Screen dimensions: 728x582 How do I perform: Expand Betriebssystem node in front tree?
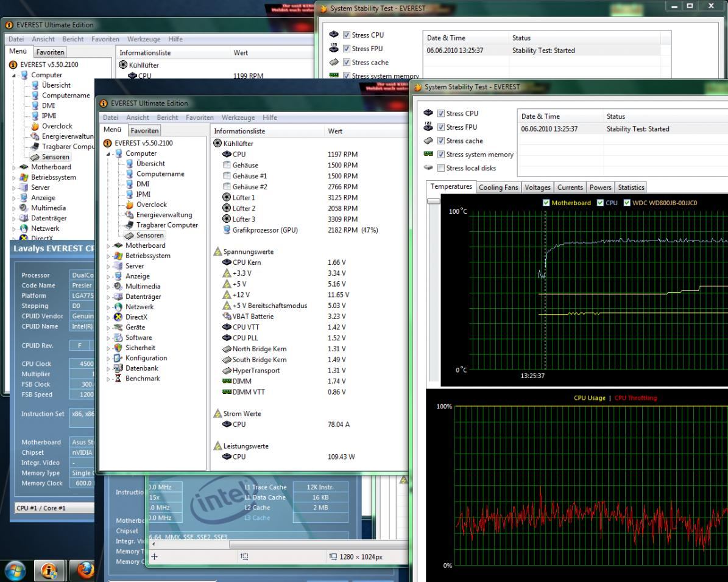(x=108, y=256)
